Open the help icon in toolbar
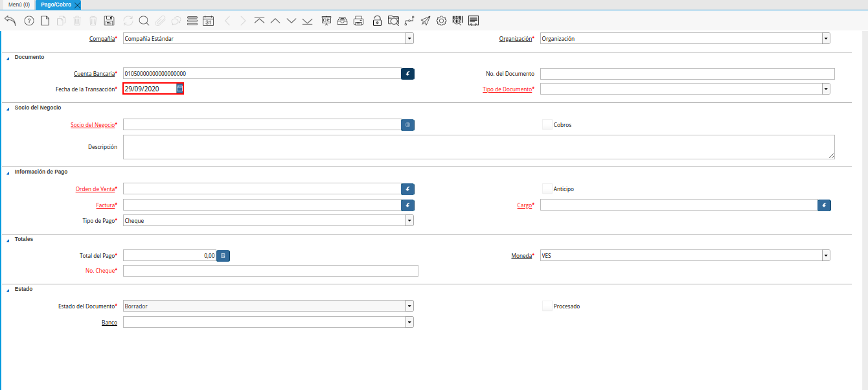 coord(29,21)
